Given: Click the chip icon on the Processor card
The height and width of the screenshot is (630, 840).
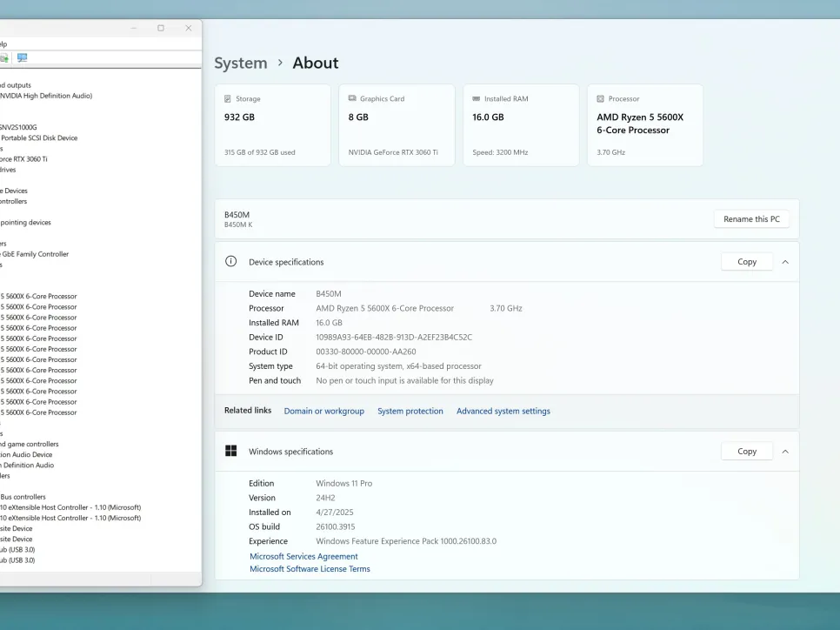Looking at the screenshot, I should (x=601, y=98).
